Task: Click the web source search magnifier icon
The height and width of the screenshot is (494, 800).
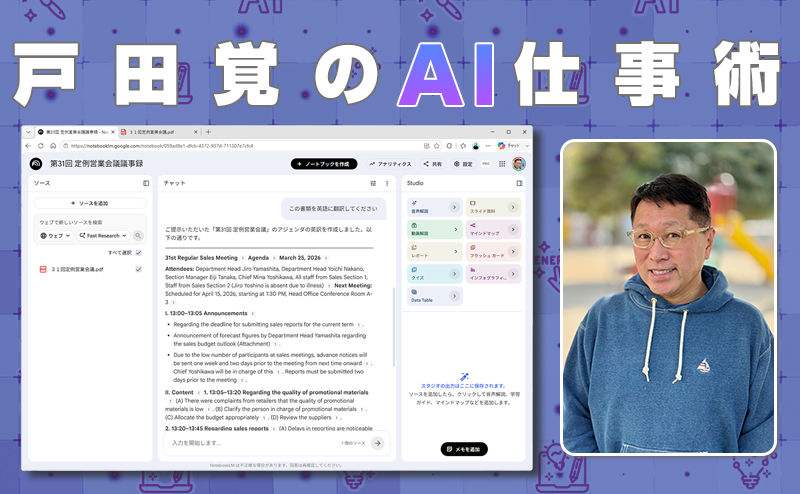Action: click(138, 236)
